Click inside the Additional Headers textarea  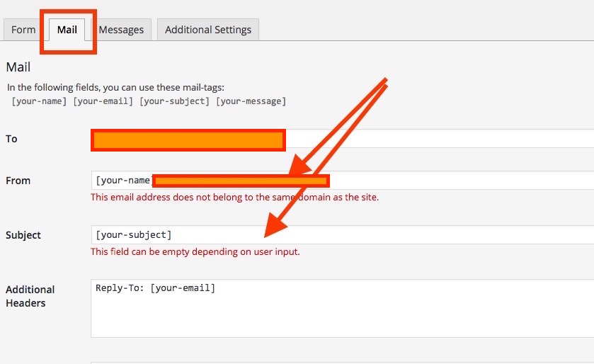[x=340, y=312]
